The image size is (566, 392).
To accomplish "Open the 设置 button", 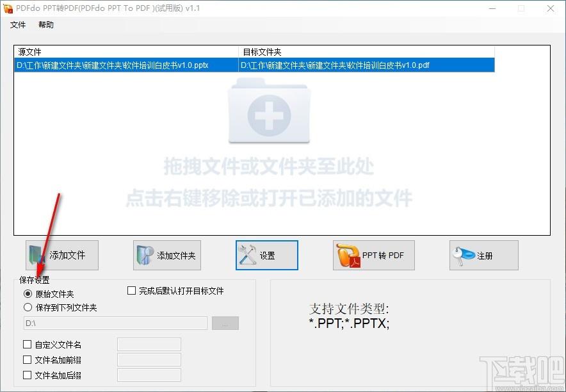I will pyautogui.click(x=267, y=255).
